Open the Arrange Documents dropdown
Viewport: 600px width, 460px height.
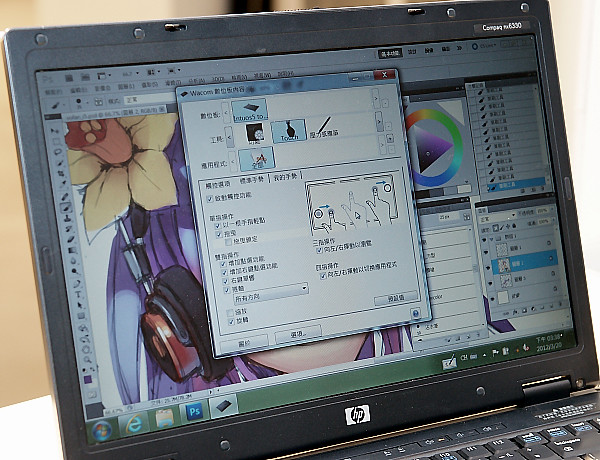pos(153,72)
